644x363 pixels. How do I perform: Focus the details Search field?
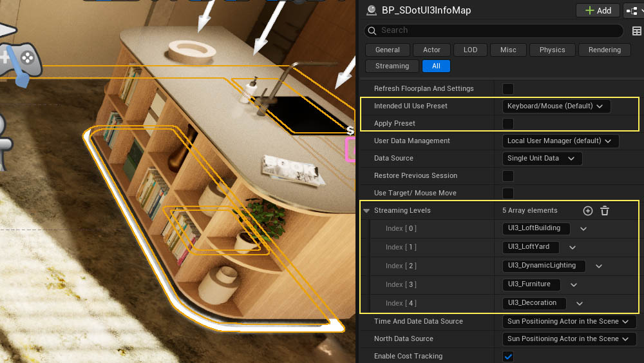[x=494, y=30]
